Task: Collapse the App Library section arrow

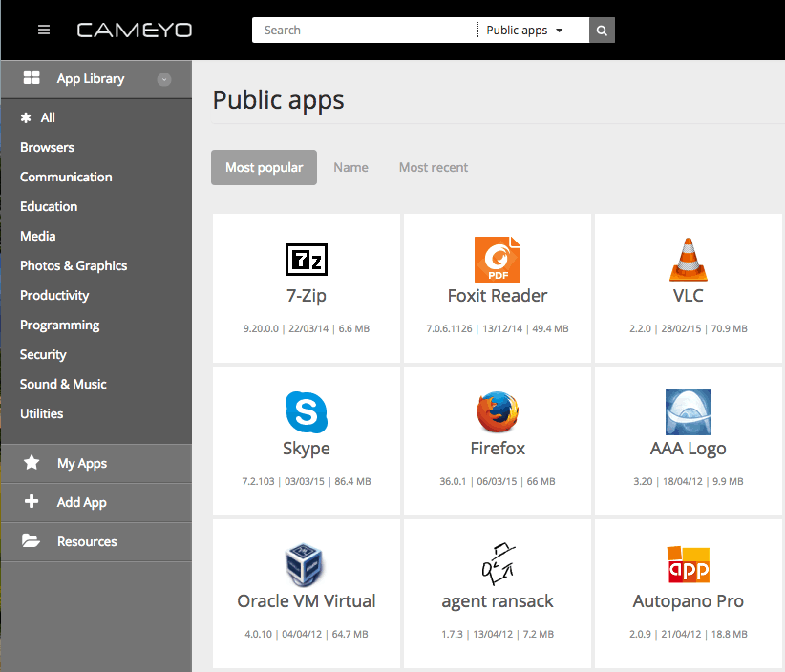Action: [x=164, y=79]
